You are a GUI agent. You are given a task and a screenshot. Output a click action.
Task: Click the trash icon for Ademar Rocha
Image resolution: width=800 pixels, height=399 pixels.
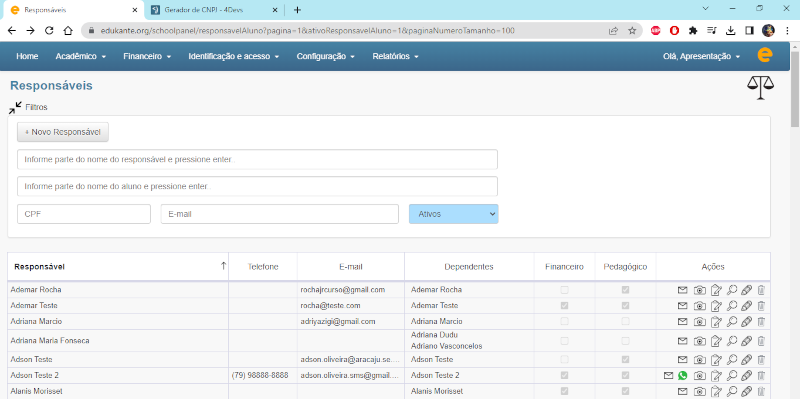point(761,290)
